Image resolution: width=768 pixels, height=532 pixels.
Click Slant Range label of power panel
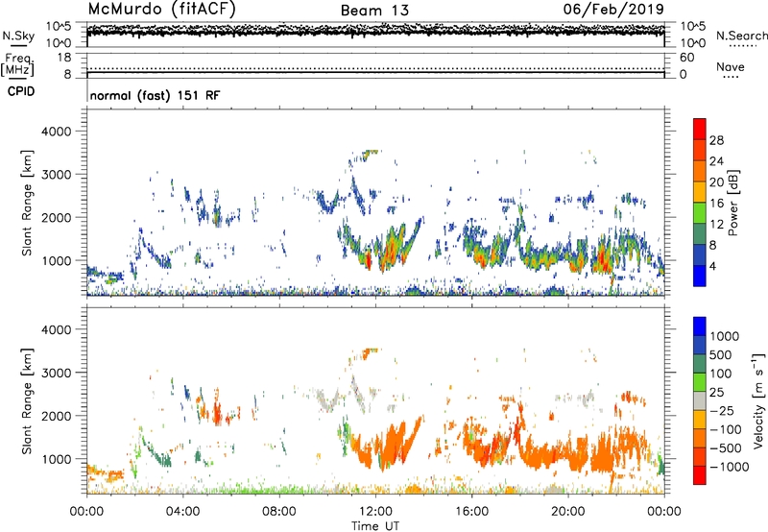click(27, 203)
